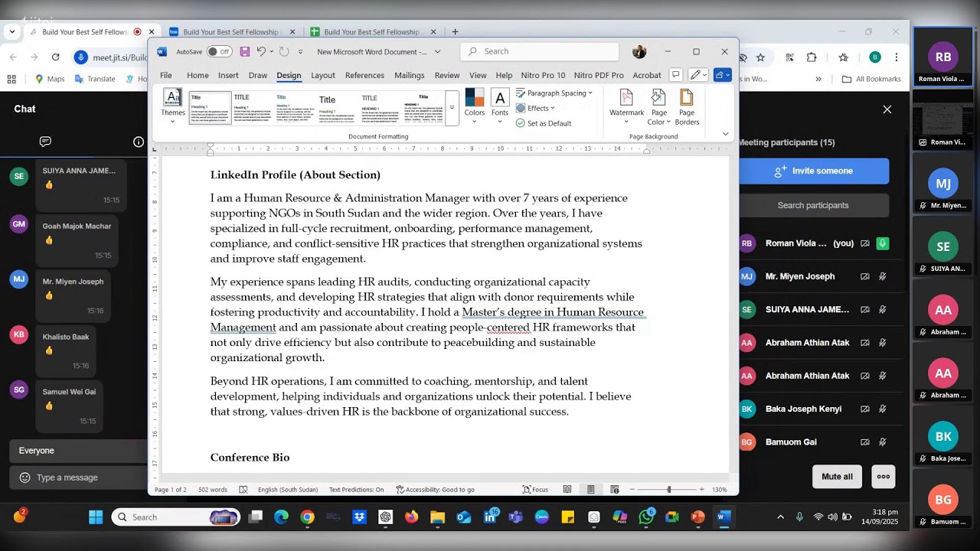The height and width of the screenshot is (551, 980).
Task: Click the Word Search box
Action: (x=540, y=51)
